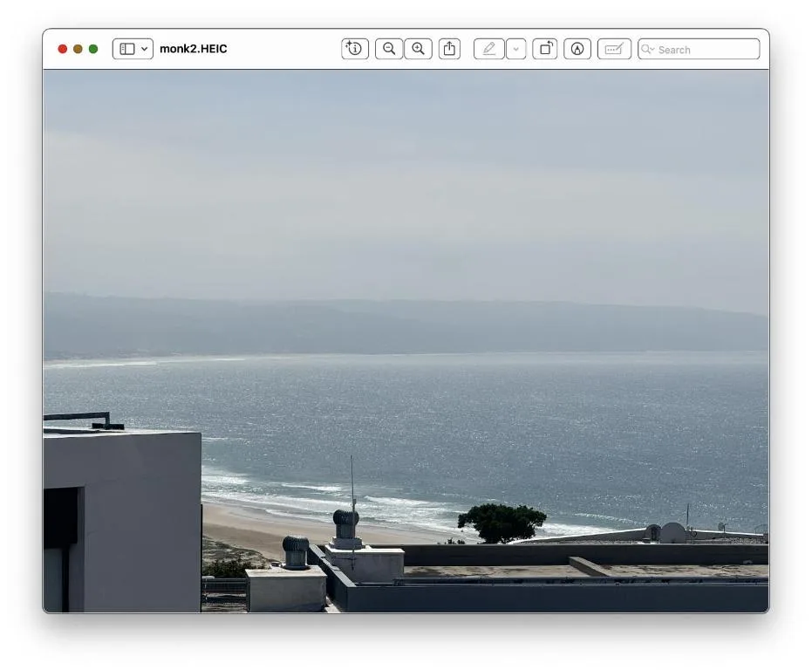Zoom in on the photo
Viewport: 812px width, 670px height.
[x=418, y=49]
